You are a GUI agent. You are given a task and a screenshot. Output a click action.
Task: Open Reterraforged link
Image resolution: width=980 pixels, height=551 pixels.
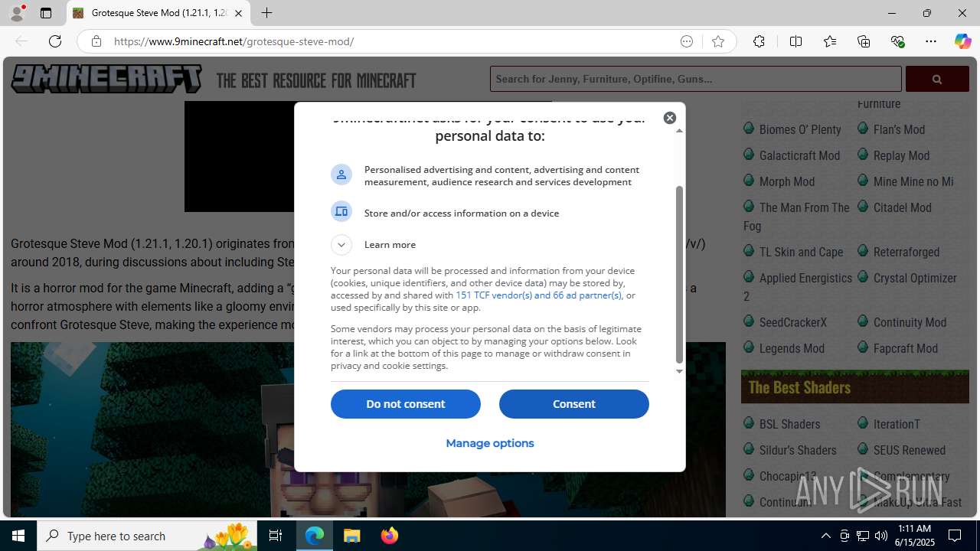pos(906,252)
